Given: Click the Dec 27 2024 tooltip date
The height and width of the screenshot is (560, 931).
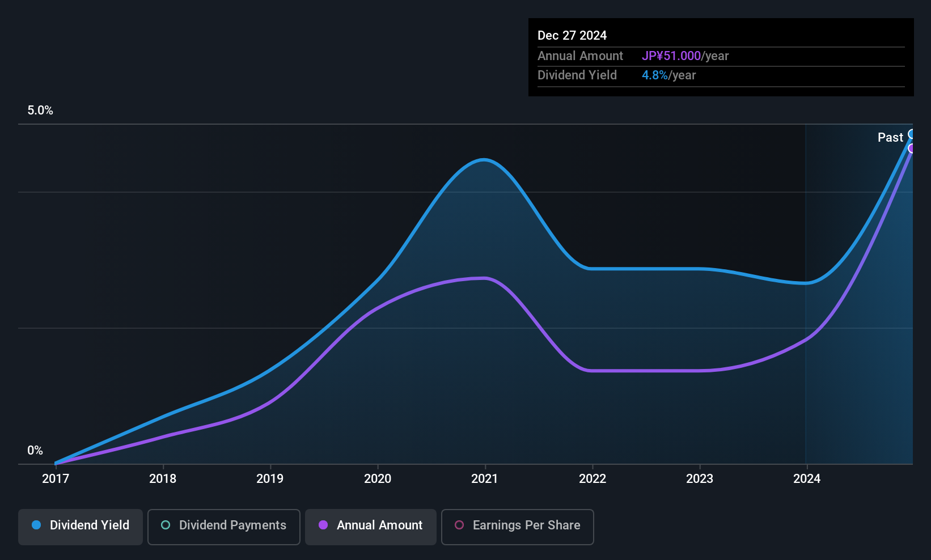Looking at the screenshot, I should (x=572, y=36).
